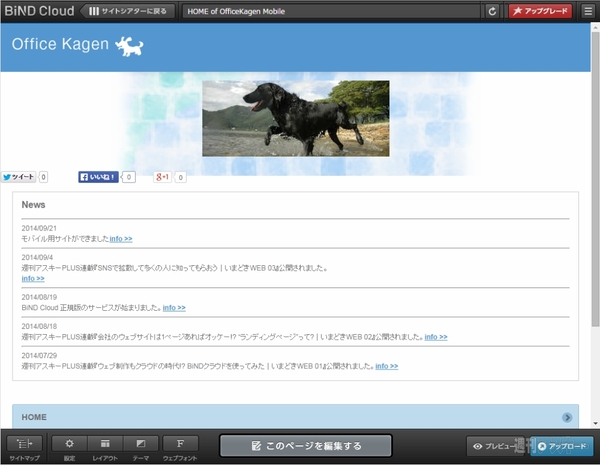This screenshot has height=465, width=600.
Task: Open info link for 2014/08/19 news
Action: coord(174,308)
